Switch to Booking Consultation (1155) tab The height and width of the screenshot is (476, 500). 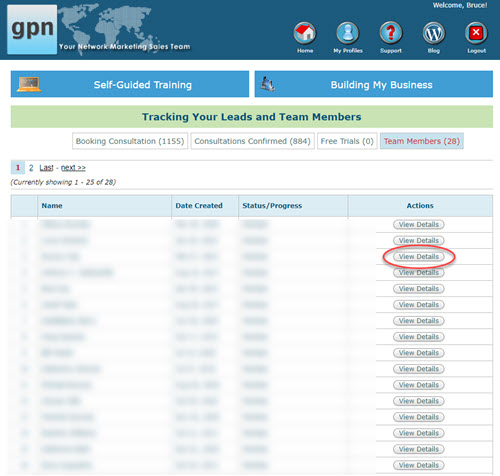click(x=130, y=141)
